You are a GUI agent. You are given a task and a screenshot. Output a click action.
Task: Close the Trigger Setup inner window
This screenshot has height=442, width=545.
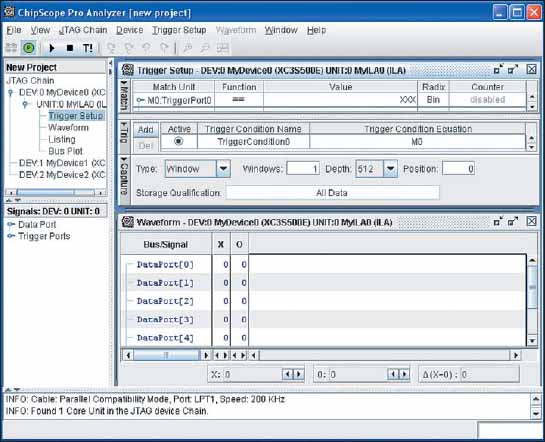click(x=531, y=69)
